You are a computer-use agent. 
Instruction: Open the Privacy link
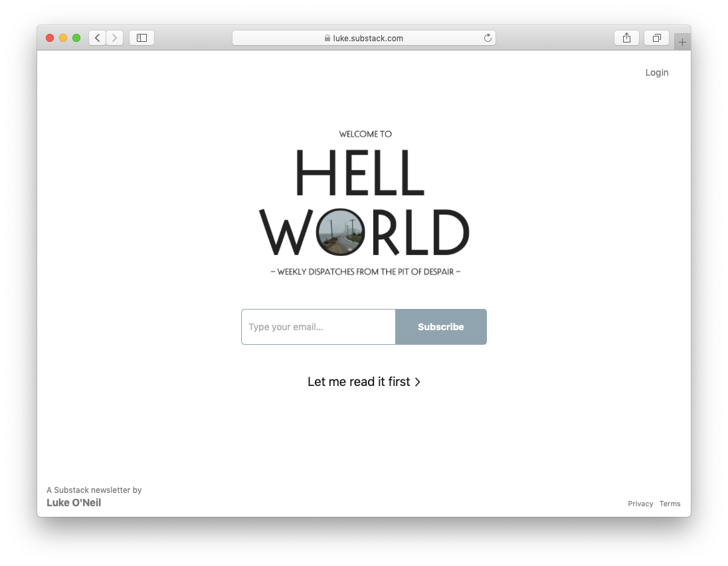[640, 504]
